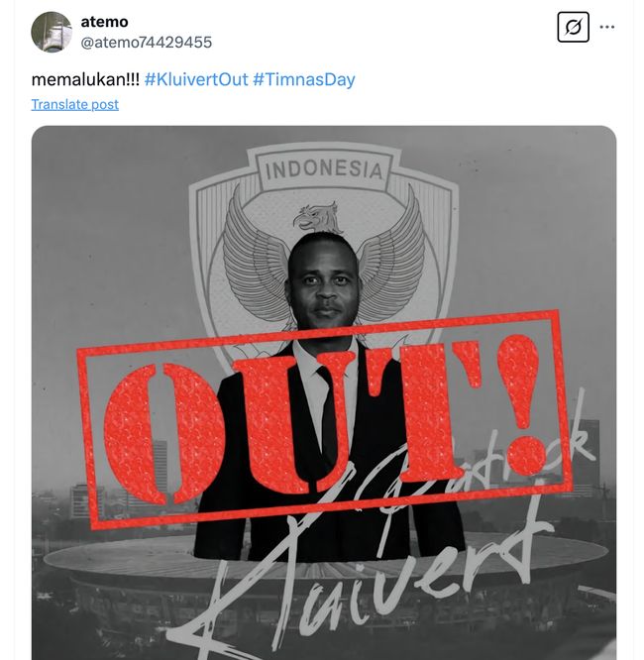This screenshot has width=644, height=660.
Task: Open the three-dot more options menu
Action: 607,27
